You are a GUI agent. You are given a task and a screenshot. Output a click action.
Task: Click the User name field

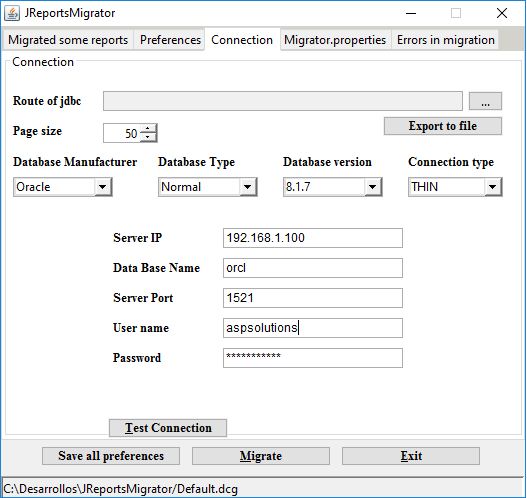(313, 328)
